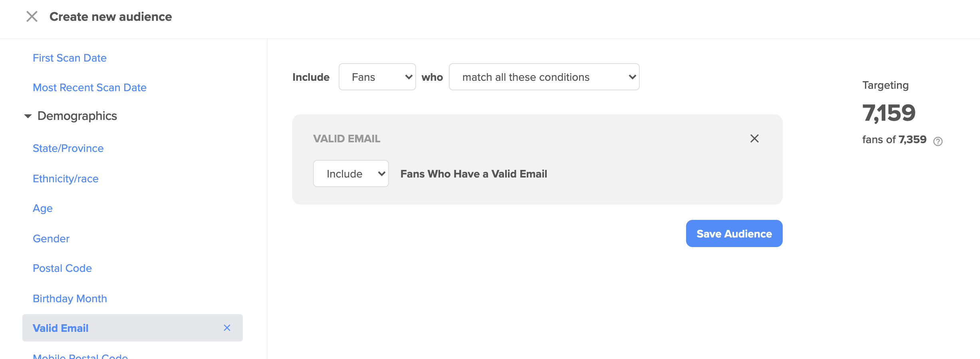This screenshot has height=359, width=980.
Task: Open the Fans dropdown
Action: point(377,77)
